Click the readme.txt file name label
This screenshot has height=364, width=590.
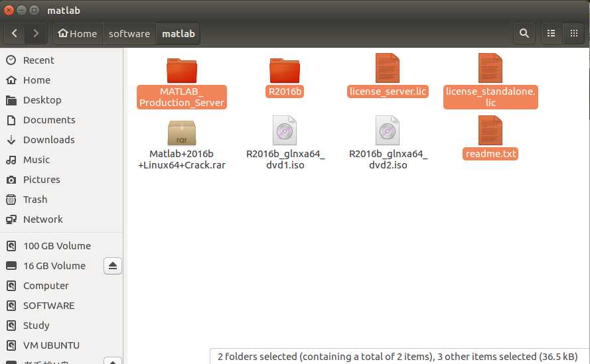pyautogui.click(x=490, y=154)
